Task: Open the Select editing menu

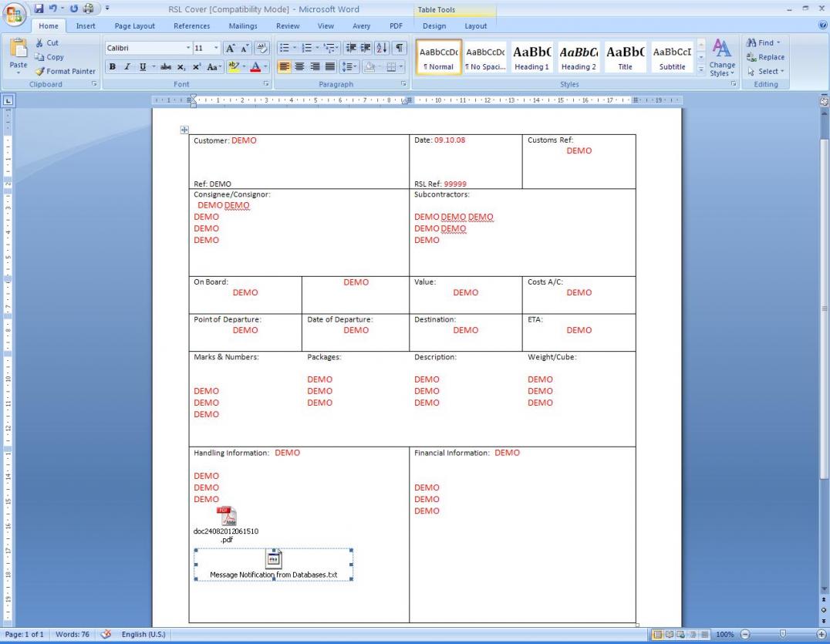Action: pos(766,72)
